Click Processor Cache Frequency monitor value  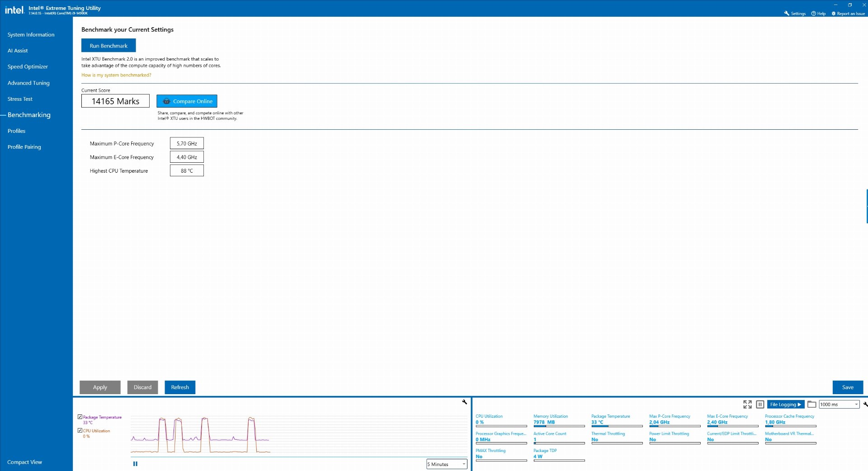click(775, 422)
